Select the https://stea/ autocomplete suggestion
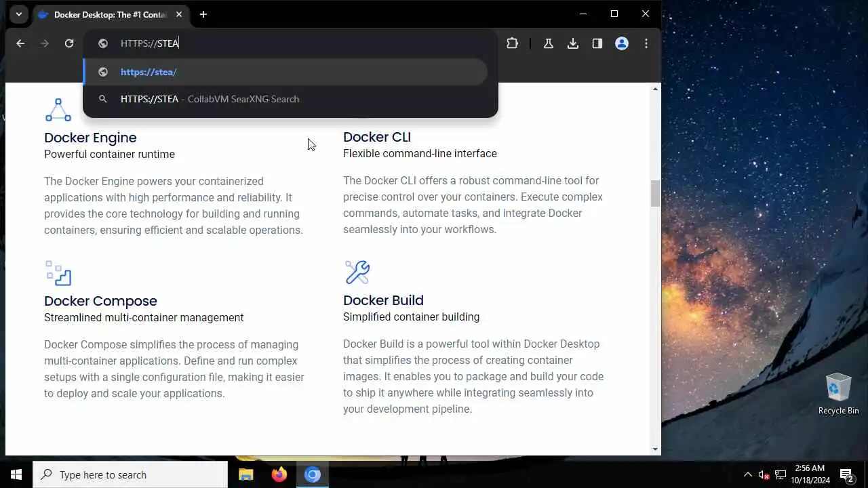This screenshot has width=868, height=488. point(285,72)
